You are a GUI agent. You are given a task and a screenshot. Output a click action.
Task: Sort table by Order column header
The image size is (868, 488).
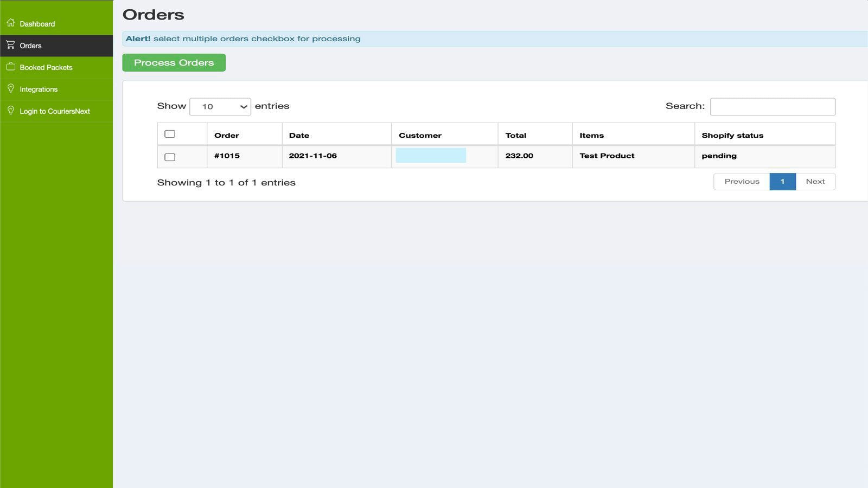(227, 135)
